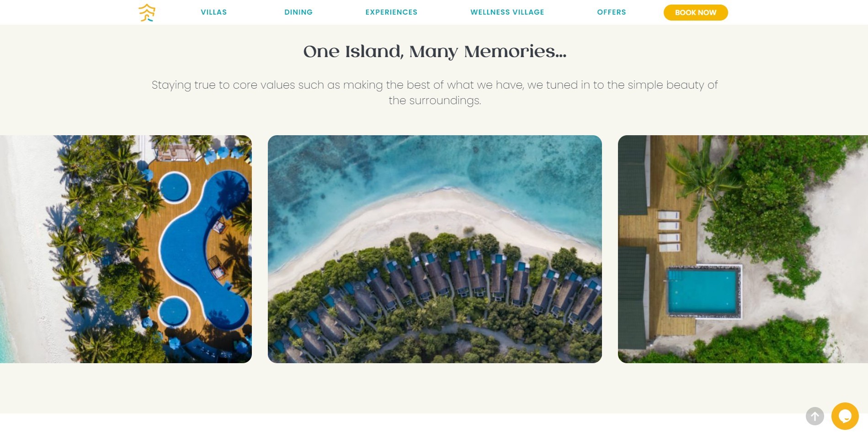Open the curved swimming pool aerial photo

126,249
